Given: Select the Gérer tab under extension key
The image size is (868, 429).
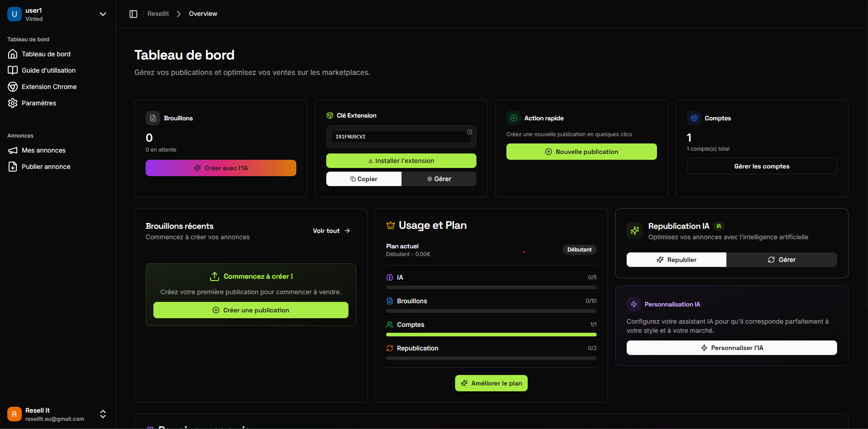Looking at the screenshot, I should (439, 179).
